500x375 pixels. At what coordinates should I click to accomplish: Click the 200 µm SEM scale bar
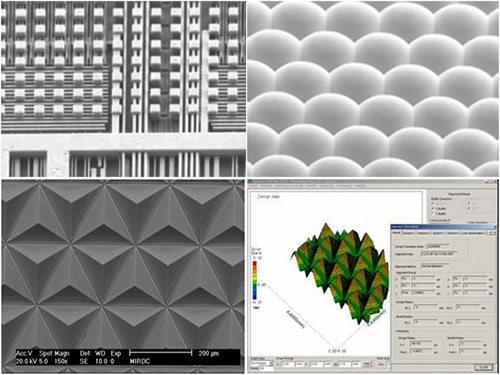pos(161,352)
